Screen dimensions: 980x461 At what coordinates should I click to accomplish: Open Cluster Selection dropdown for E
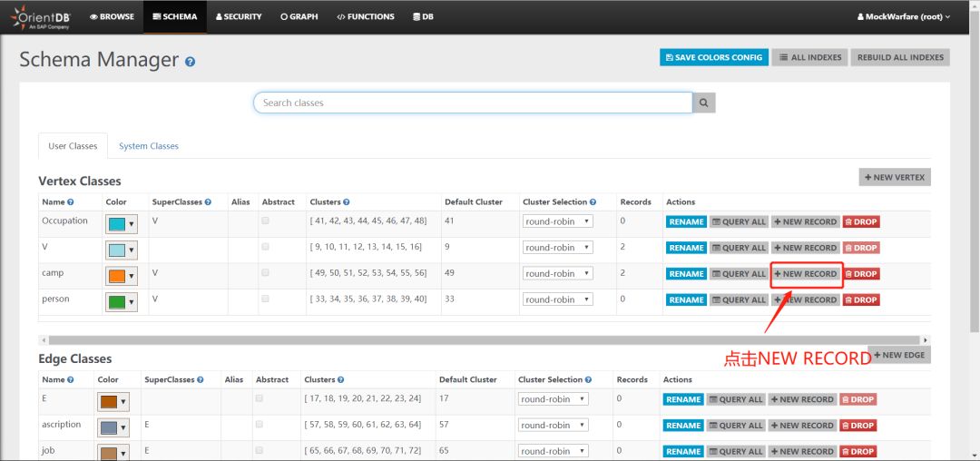click(x=554, y=399)
